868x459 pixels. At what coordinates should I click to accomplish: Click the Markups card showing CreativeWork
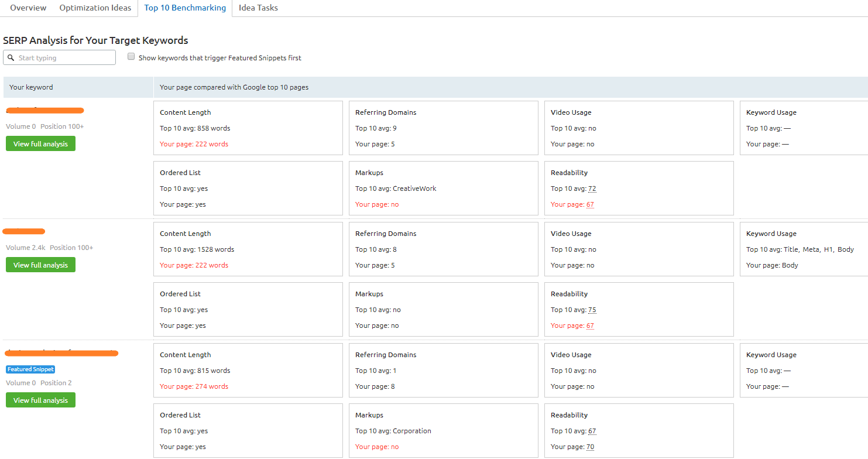443,189
